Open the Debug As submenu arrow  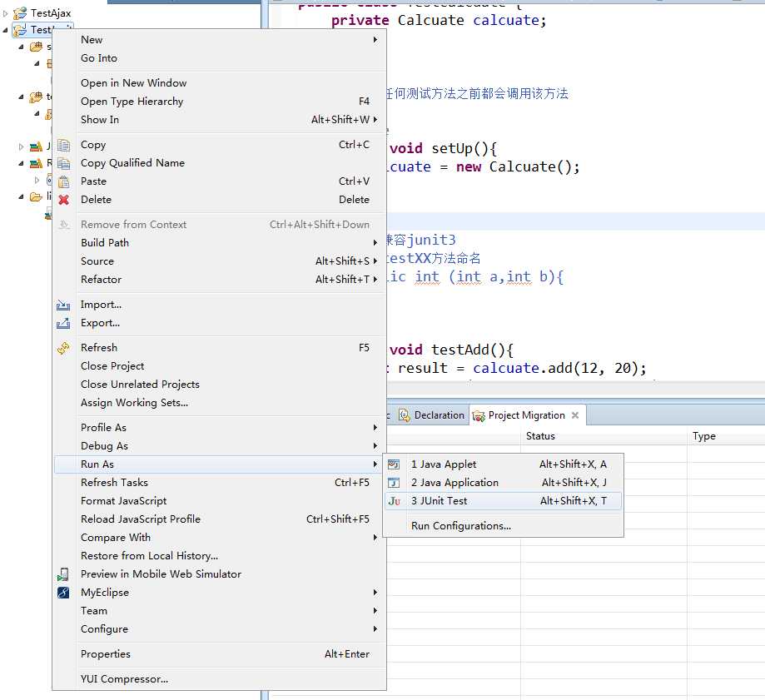[375, 446]
